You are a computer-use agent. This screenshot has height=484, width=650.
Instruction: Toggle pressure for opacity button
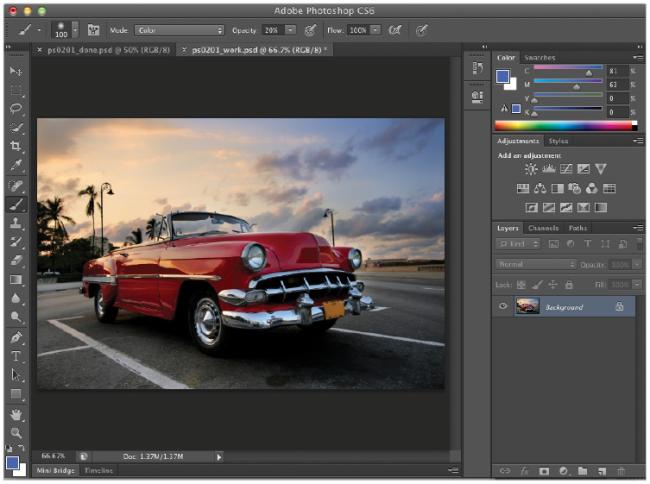pos(310,30)
